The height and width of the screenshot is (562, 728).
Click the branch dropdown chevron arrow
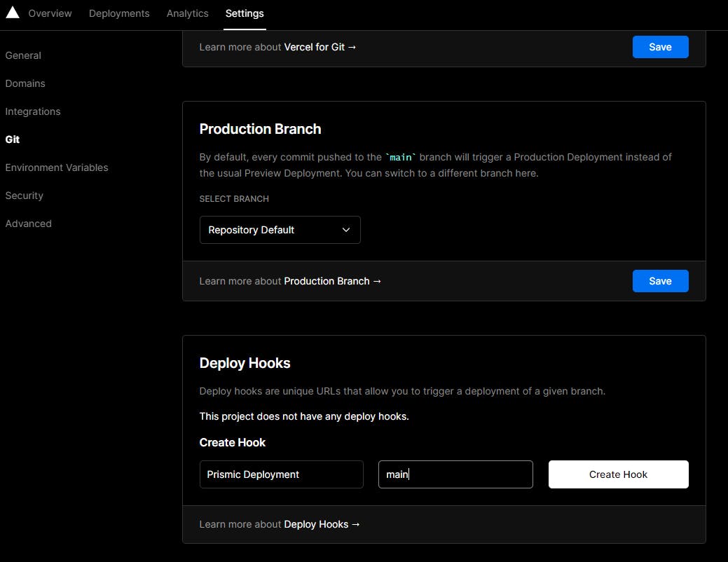pyautogui.click(x=346, y=230)
